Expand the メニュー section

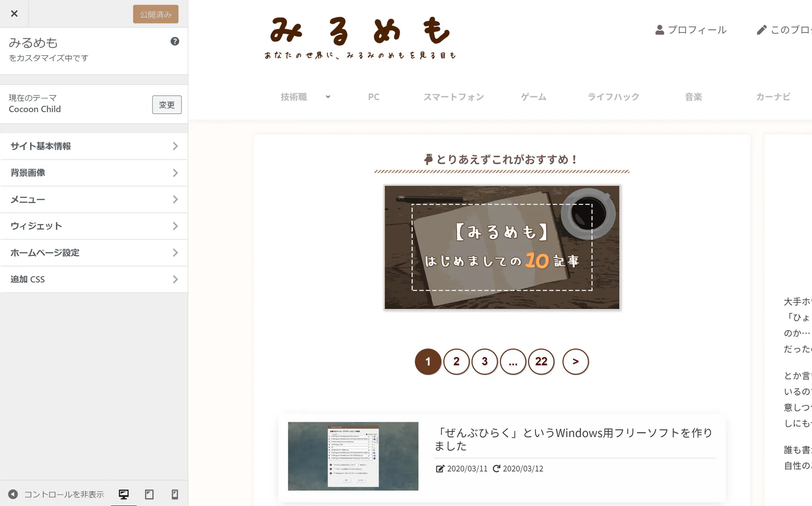pos(94,199)
